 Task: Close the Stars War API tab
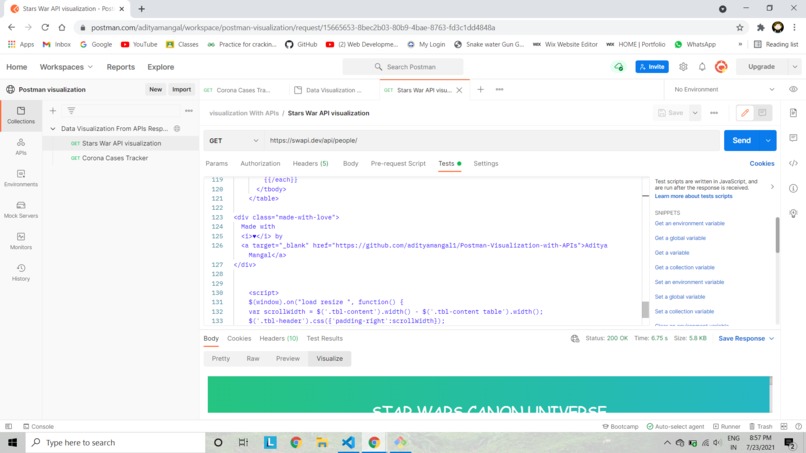[x=459, y=90]
